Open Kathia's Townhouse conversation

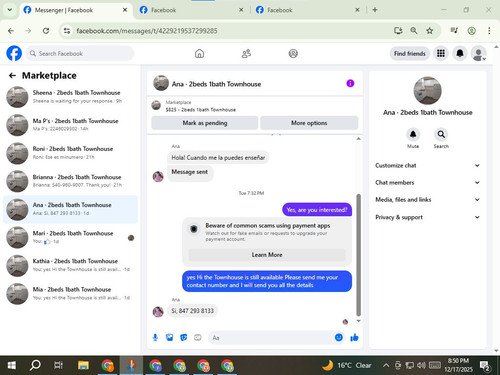click(70, 265)
